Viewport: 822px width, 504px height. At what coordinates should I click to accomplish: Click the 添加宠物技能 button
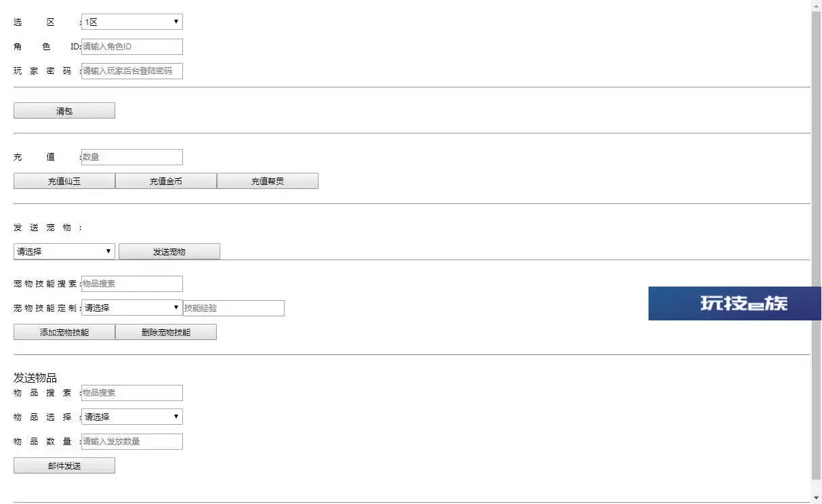tap(64, 332)
